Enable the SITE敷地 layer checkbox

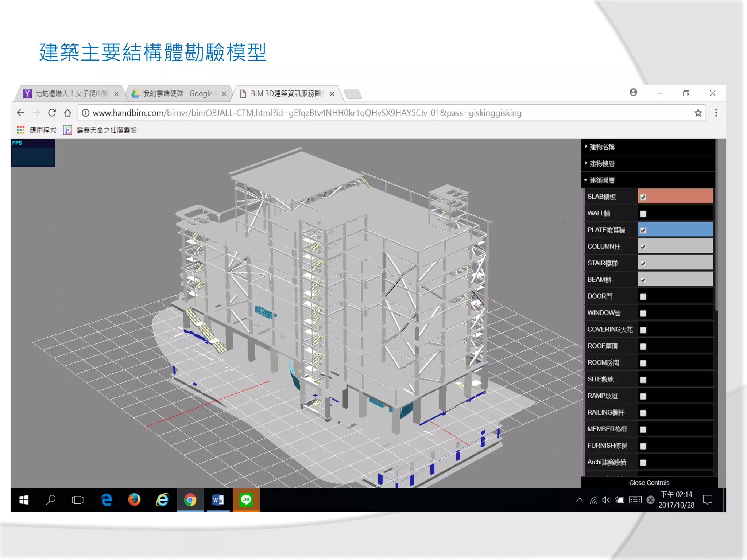pos(643,380)
